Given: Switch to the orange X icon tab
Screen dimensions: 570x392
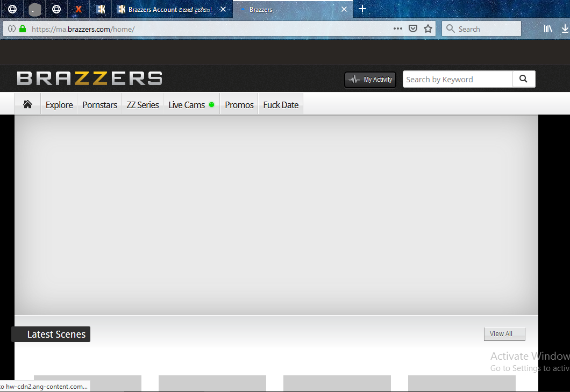Looking at the screenshot, I should (x=78, y=9).
